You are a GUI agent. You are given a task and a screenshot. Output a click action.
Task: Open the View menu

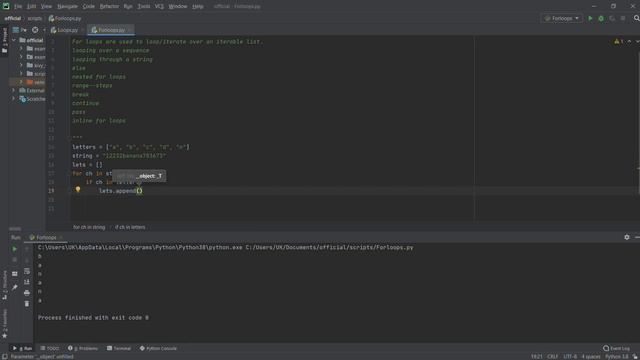46,7
